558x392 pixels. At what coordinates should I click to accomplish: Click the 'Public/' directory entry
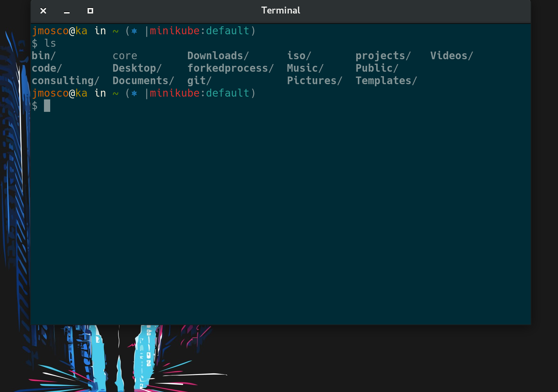377,68
